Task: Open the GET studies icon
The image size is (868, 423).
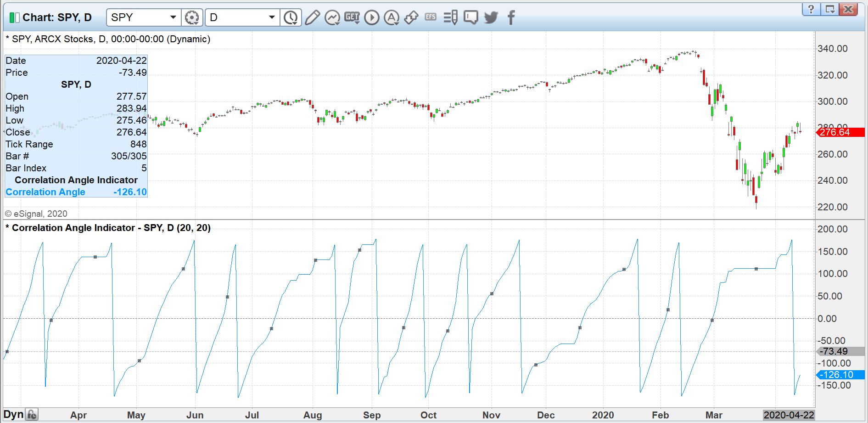Action: coord(352,17)
